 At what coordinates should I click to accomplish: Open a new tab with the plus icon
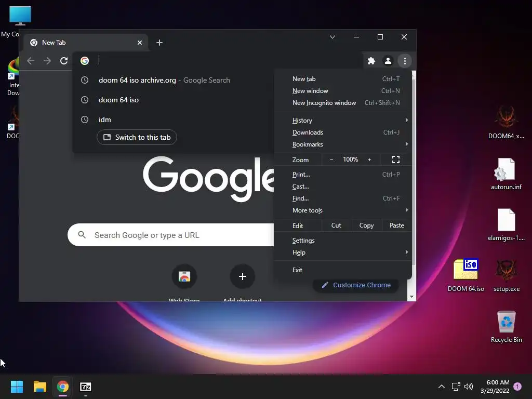tap(159, 43)
